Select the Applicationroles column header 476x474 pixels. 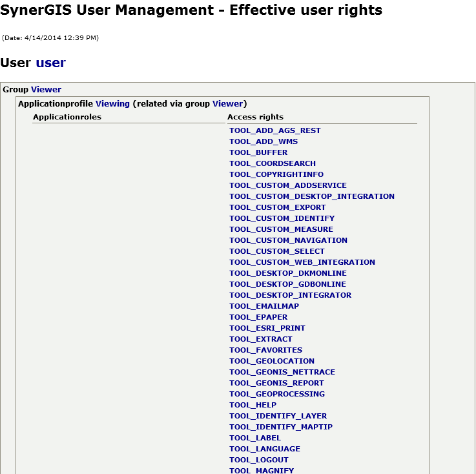[67, 117]
